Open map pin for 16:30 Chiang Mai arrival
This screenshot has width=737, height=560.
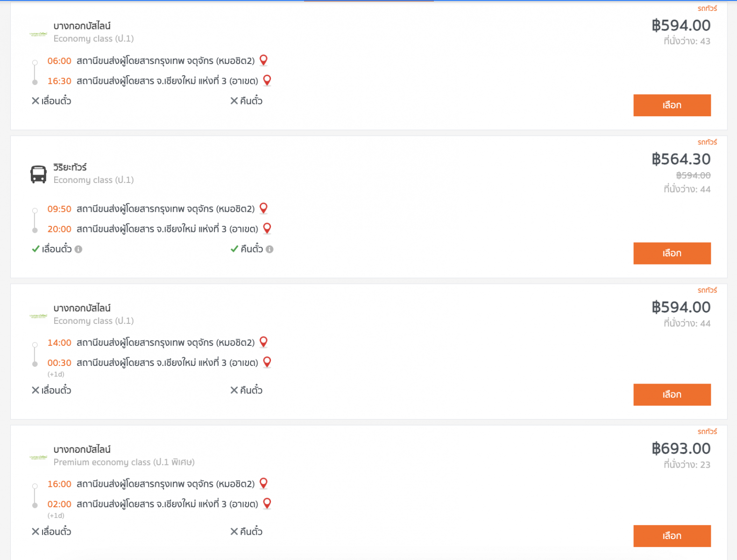pos(267,80)
